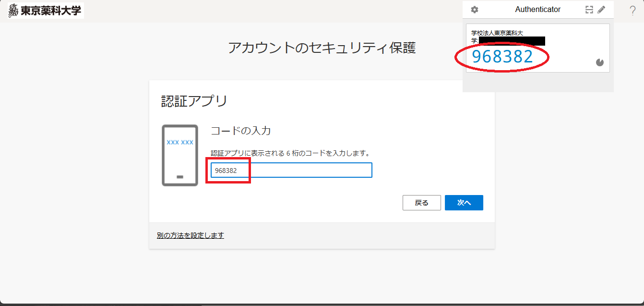
Task: Click the countdown timer pie icon
Action: pos(600,61)
